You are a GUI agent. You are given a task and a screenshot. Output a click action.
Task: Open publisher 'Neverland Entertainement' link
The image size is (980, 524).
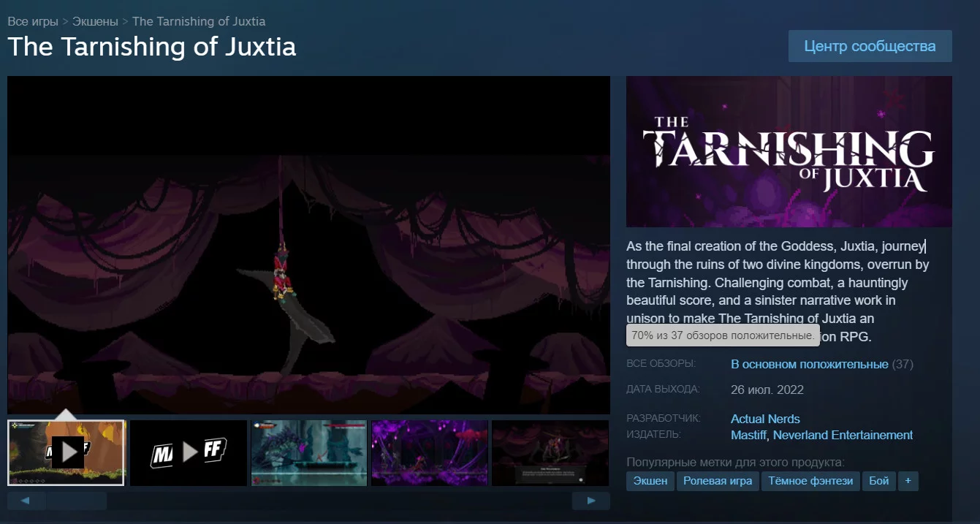843,435
